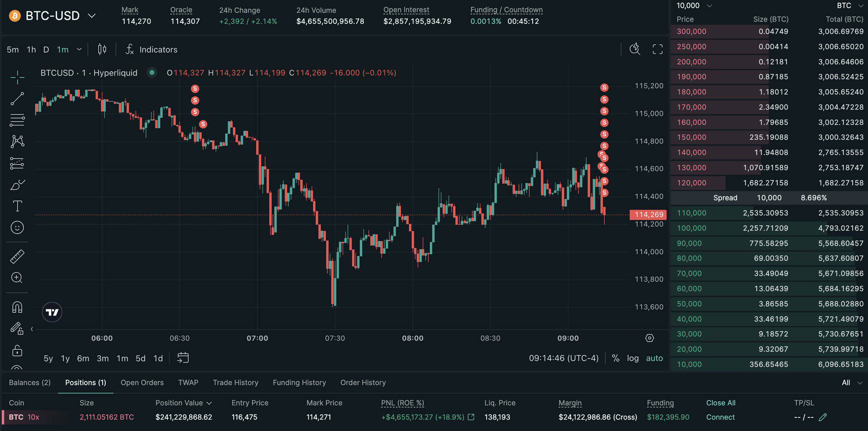The height and width of the screenshot is (431, 868).
Task: Select the text annotation tool
Action: click(x=17, y=206)
